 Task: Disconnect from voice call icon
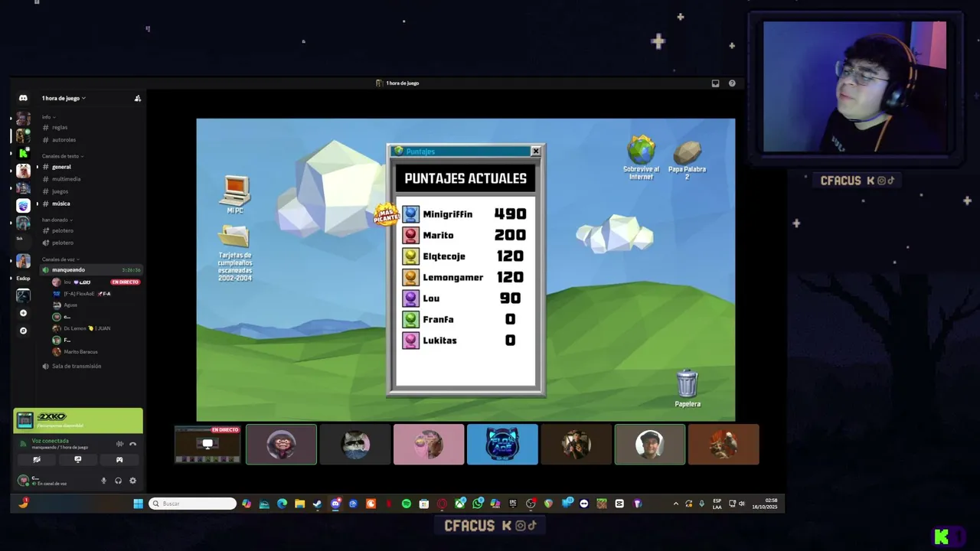point(132,444)
